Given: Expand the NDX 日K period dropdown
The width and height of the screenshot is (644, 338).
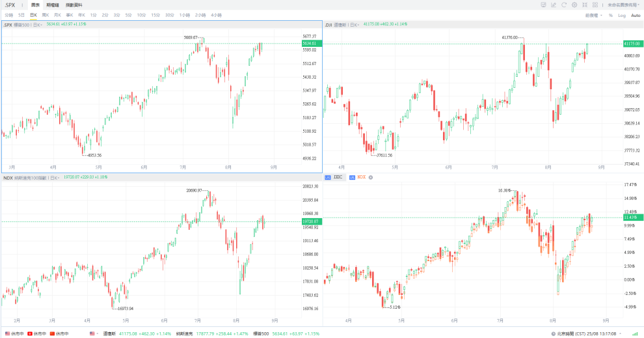Looking at the screenshot, I should click(55, 178).
